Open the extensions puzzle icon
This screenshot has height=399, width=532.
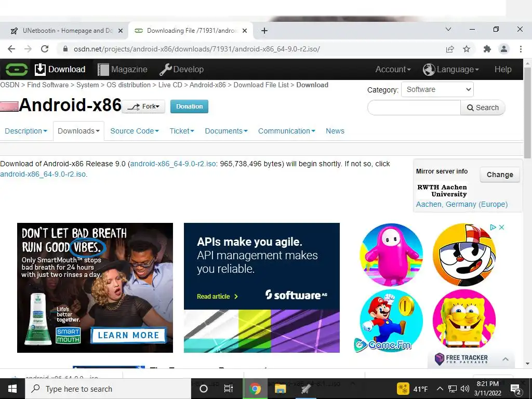487,49
